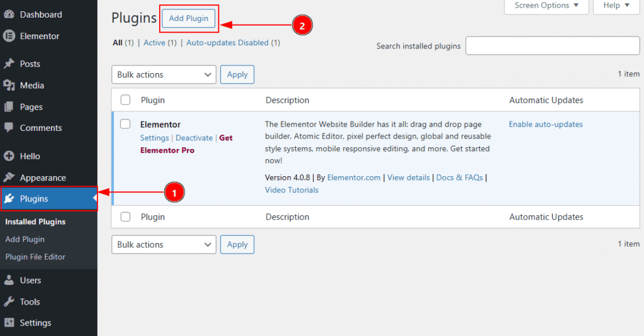Open Elementor menu item in sidebar

tap(40, 36)
